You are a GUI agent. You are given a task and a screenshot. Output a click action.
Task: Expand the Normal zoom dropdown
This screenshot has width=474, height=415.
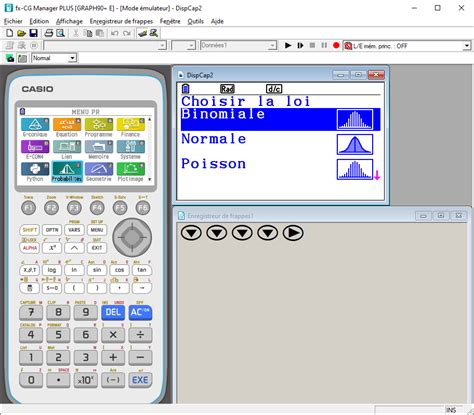click(72, 58)
